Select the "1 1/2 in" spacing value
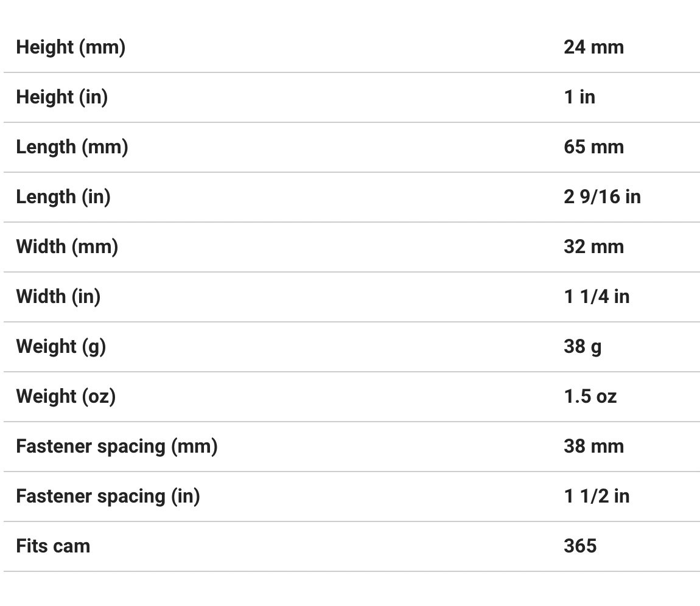 click(x=597, y=496)
